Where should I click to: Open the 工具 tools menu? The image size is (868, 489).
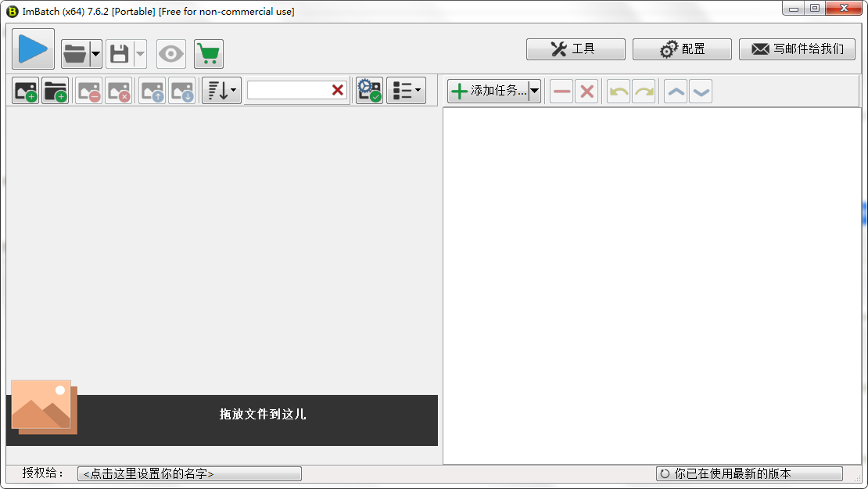click(576, 49)
